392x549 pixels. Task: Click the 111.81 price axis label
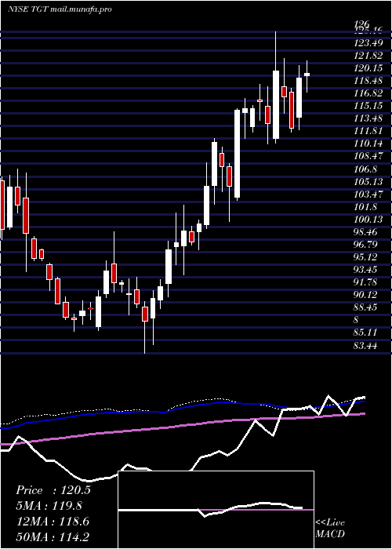pyautogui.click(x=368, y=132)
